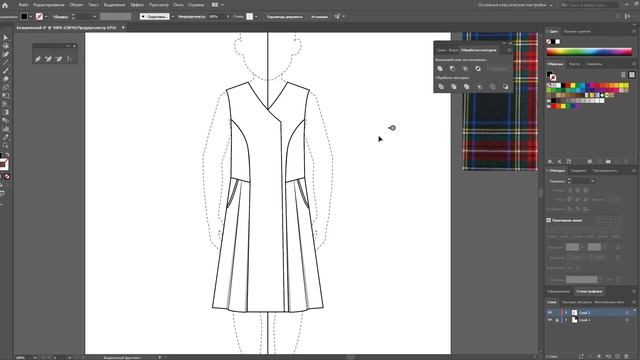Viewport: 640px width, 360px height.
Task: Click the Anchor Point convert icon in floating panel
Action: [69, 59]
